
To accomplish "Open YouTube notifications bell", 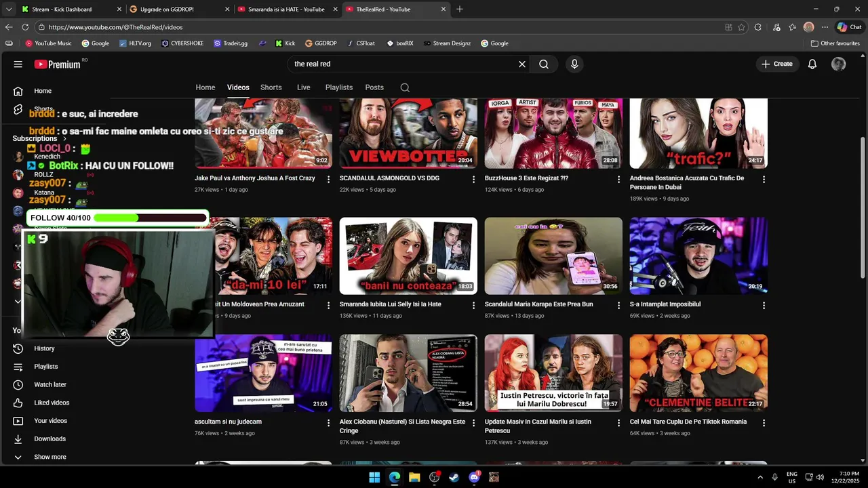I will [812, 64].
